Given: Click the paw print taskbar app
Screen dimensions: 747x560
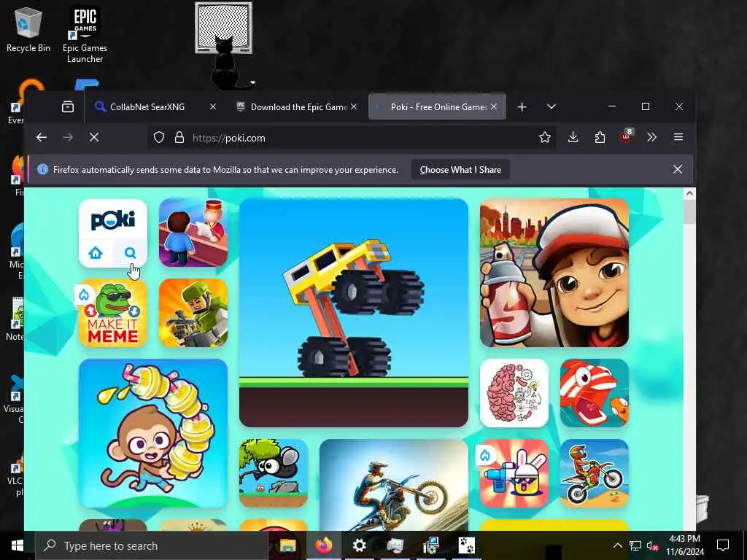Looking at the screenshot, I should pyautogui.click(x=466, y=545).
